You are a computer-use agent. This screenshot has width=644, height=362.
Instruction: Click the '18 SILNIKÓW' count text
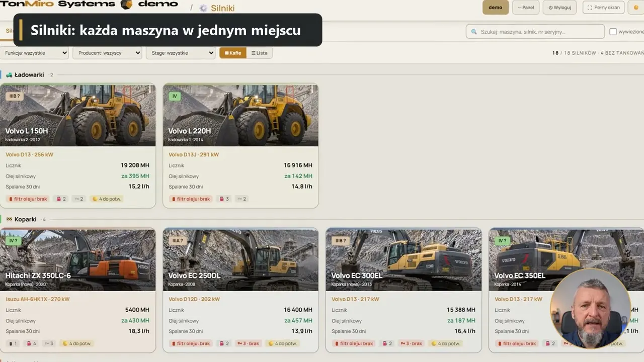[x=580, y=53]
